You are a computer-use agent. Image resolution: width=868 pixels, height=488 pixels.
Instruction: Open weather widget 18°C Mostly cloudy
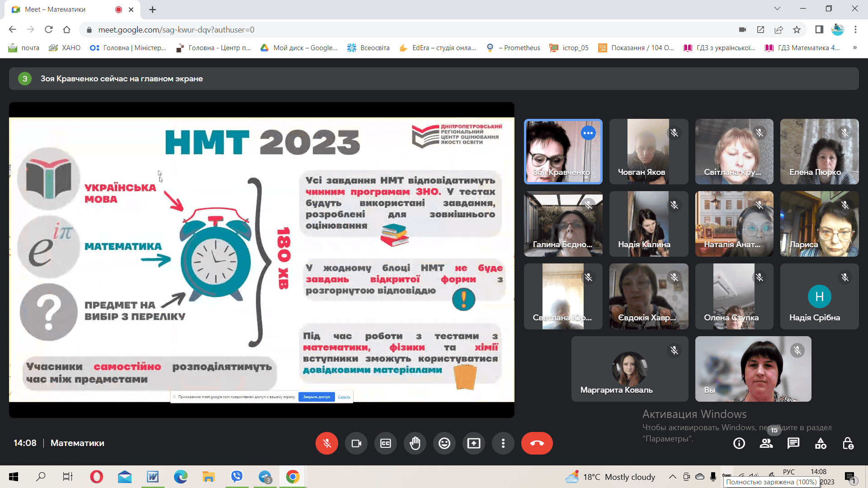pyautogui.click(x=610, y=477)
